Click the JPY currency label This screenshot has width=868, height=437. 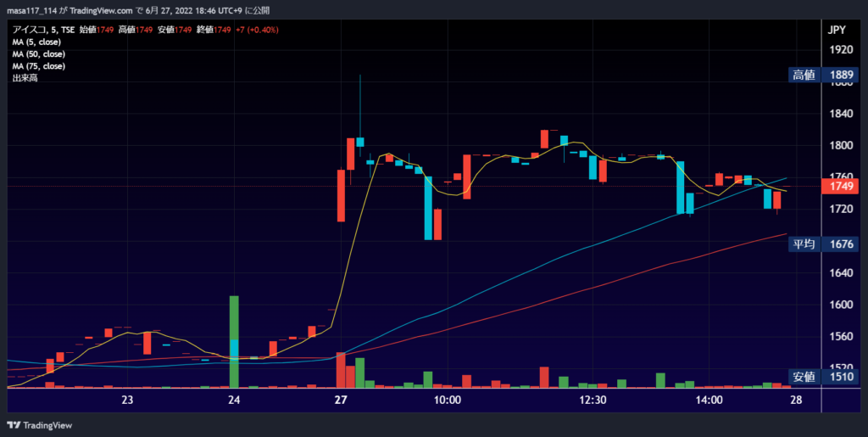click(837, 31)
